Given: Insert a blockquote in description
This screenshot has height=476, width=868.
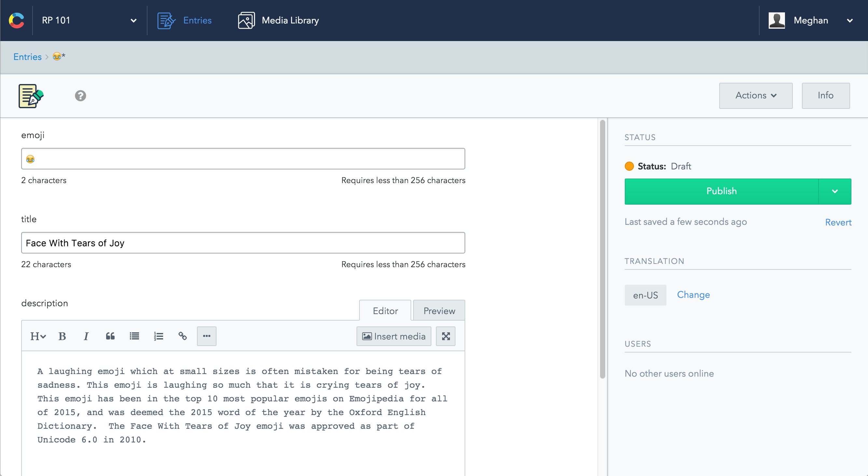Looking at the screenshot, I should tap(110, 336).
